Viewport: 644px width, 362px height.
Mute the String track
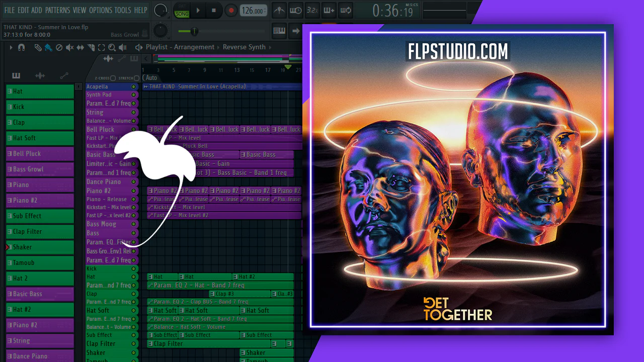coord(133,113)
